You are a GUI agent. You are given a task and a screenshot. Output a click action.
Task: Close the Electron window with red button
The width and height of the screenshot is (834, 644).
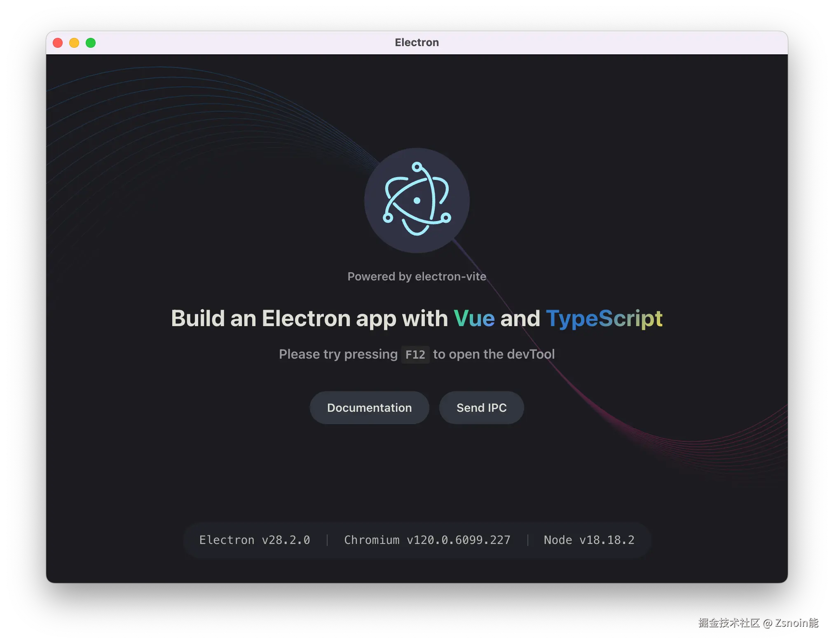(x=58, y=43)
